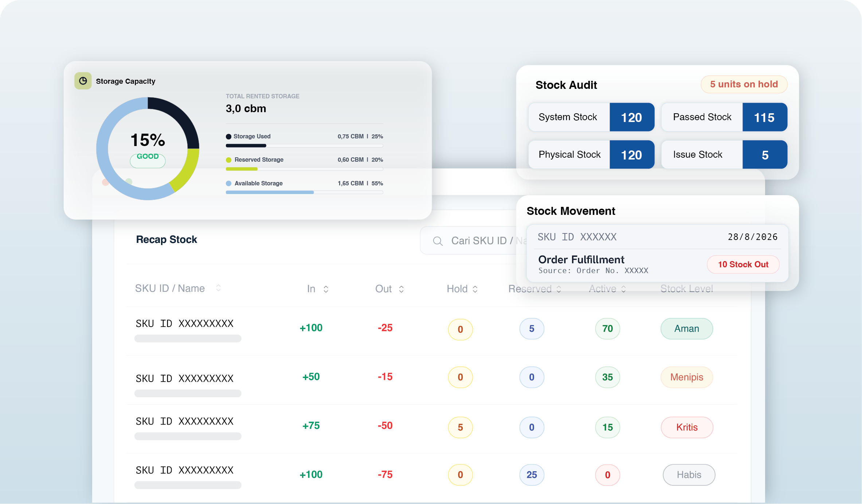Click the 15% donut chart value
This screenshot has height=504, width=862.
(148, 140)
